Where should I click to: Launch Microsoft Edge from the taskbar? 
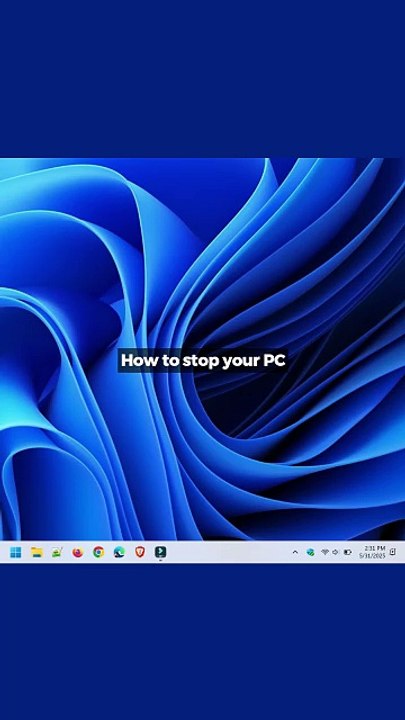(x=119, y=552)
